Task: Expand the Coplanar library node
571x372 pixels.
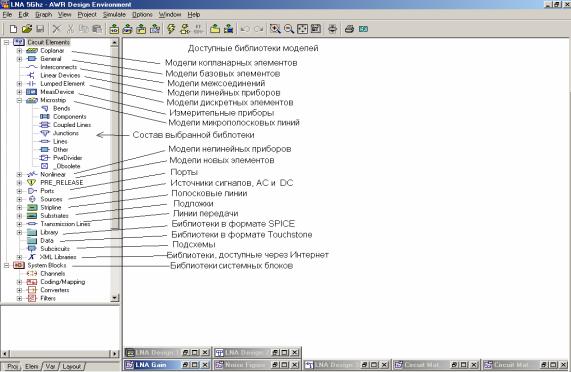Action: (x=19, y=51)
